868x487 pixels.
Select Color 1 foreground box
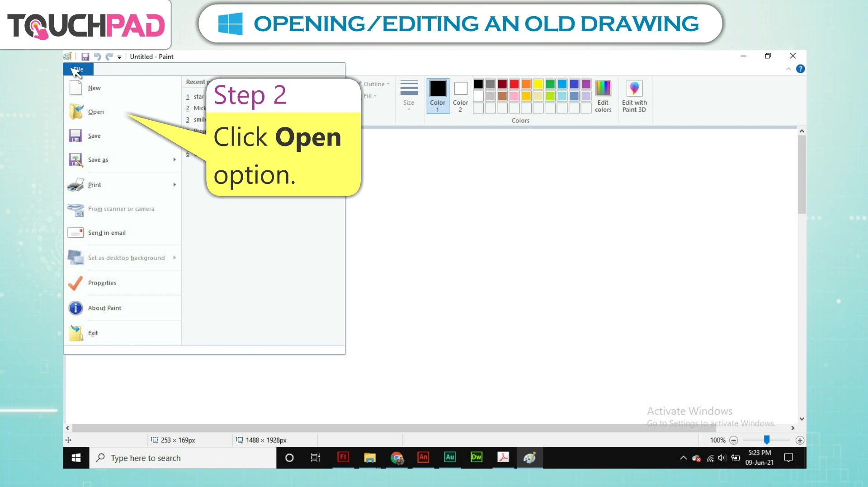[438, 96]
